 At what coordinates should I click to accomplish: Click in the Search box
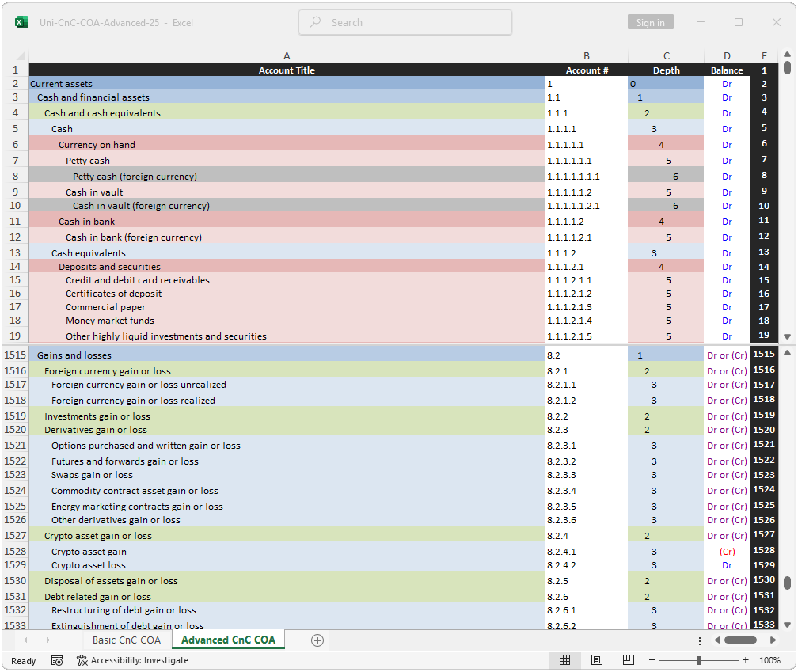click(x=405, y=22)
